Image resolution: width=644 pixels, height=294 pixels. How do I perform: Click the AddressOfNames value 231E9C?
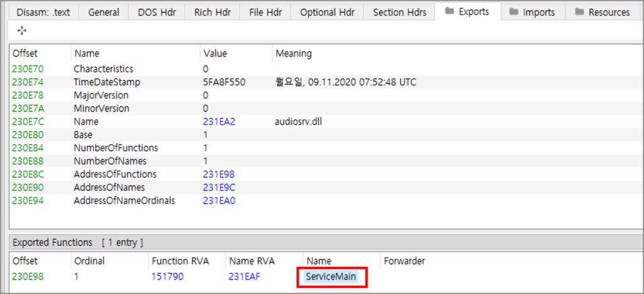[x=218, y=188]
